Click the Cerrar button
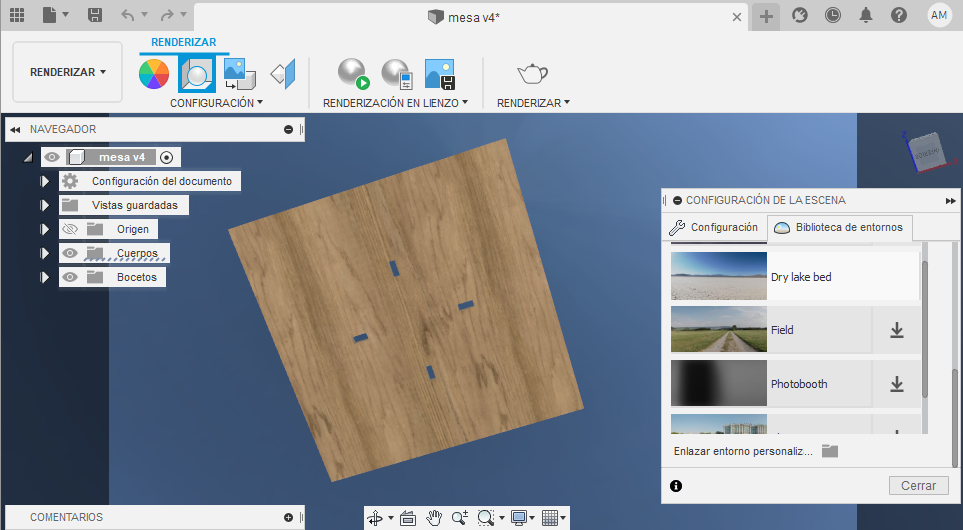The height and width of the screenshot is (530, 963). point(918,486)
